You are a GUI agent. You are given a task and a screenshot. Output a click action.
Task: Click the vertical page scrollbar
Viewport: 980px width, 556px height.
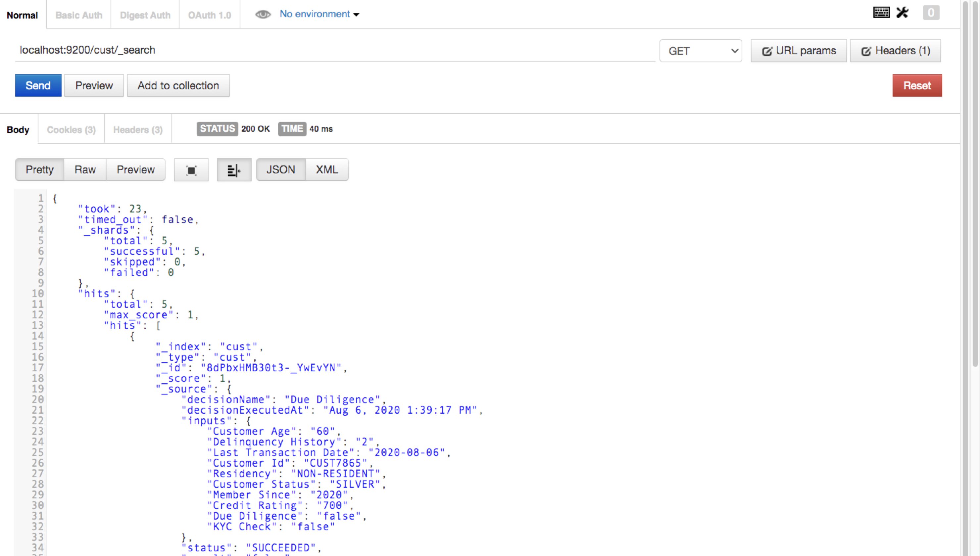point(975,183)
